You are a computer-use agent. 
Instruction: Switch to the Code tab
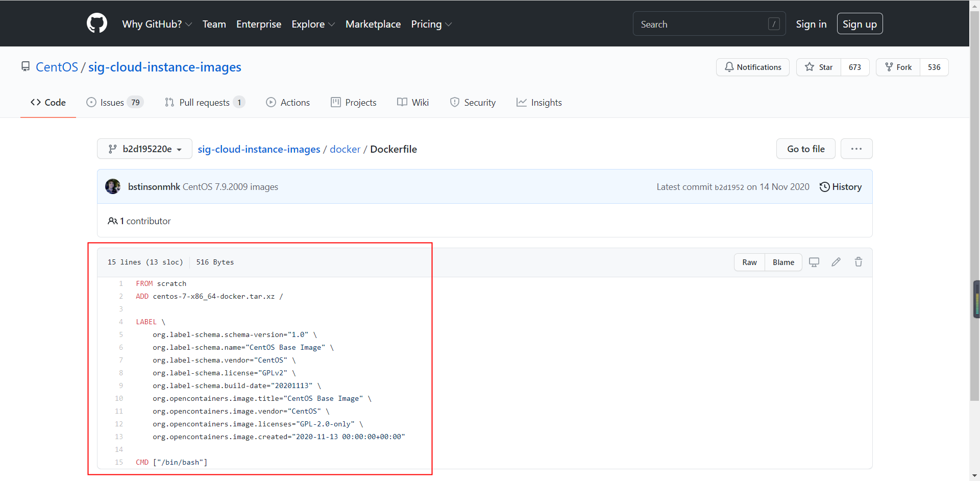coord(48,102)
